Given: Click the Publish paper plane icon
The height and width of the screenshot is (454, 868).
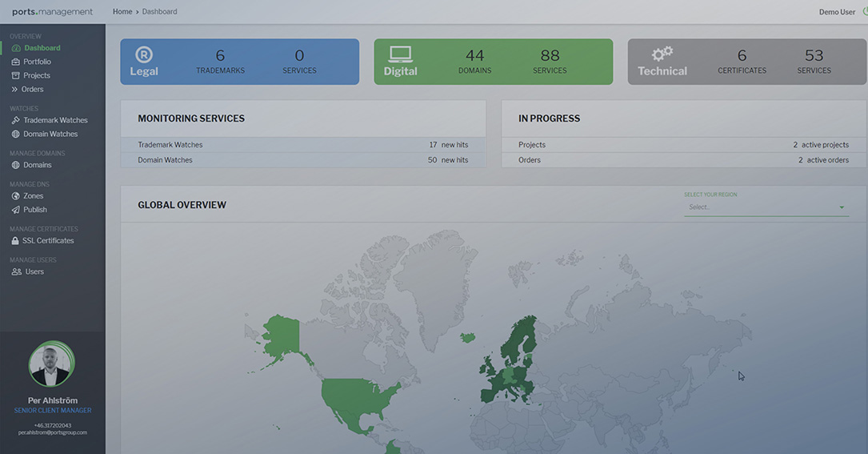Looking at the screenshot, I should coord(16,210).
